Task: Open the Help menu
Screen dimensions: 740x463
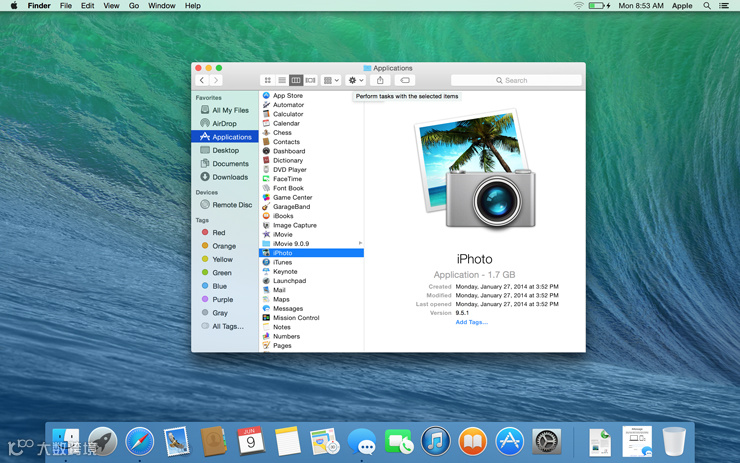Action: click(x=193, y=6)
